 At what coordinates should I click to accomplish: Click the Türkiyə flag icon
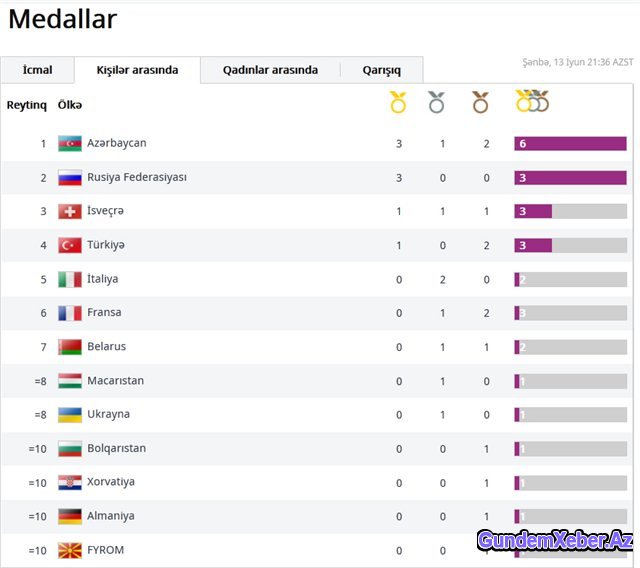(x=70, y=245)
